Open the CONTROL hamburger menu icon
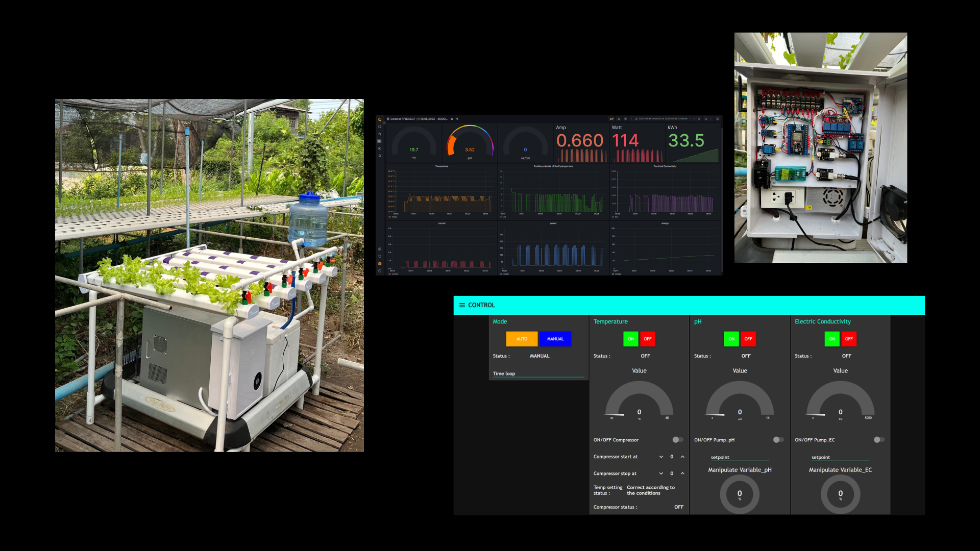 (x=462, y=305)
